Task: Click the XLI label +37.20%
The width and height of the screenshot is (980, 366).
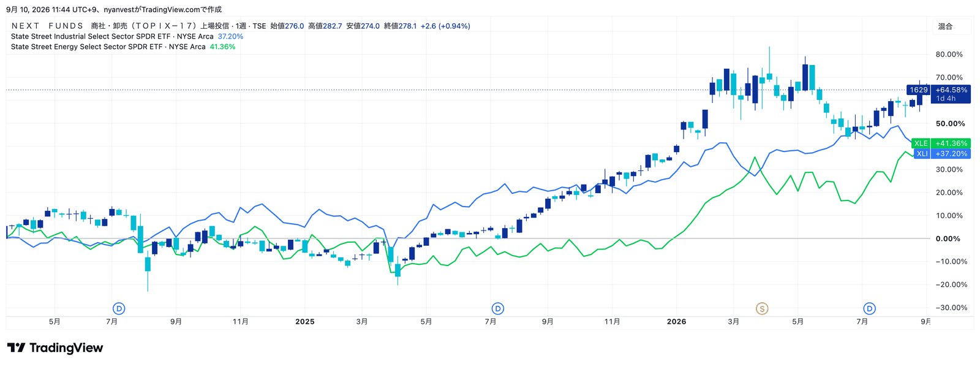Action: point(942,154)
